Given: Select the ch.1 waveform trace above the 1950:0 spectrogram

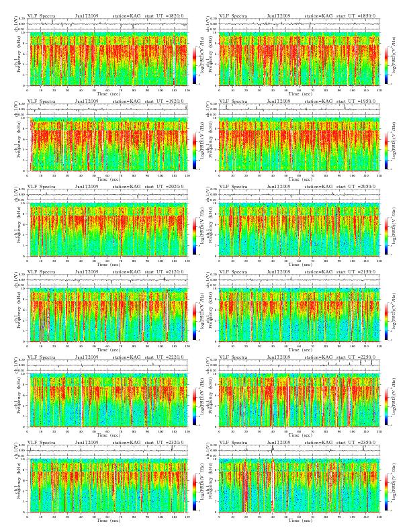Looking at the screenshot, I should coord(299,109).
